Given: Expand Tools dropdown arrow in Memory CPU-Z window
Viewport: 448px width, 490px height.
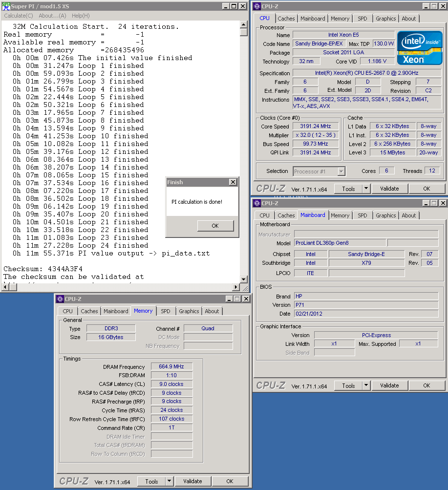Looking at the screenshot, I should pos(170,482).
